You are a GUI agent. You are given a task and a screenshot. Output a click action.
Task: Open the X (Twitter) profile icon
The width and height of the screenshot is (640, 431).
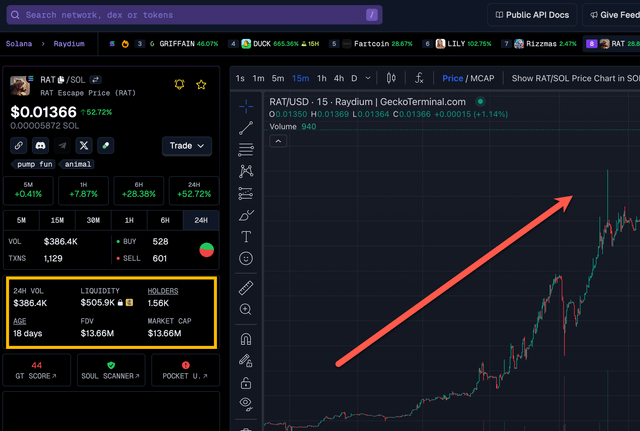tap(84, 145)
